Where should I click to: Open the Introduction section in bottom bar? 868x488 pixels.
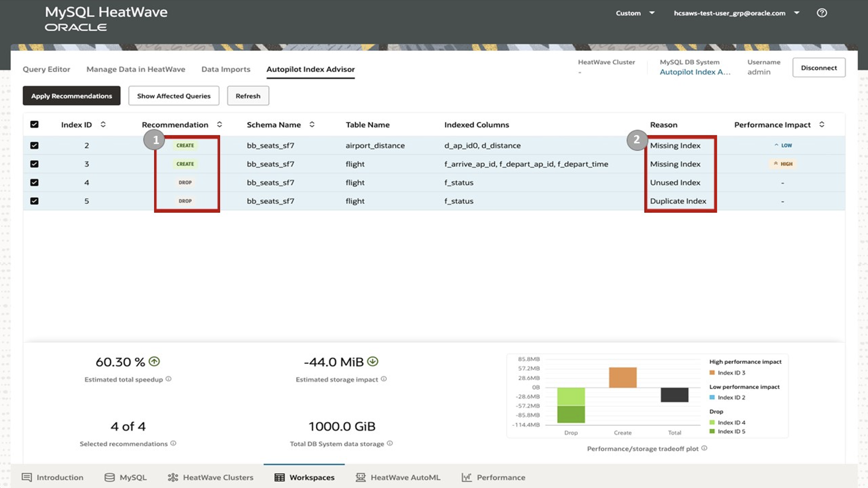point(53,477)
